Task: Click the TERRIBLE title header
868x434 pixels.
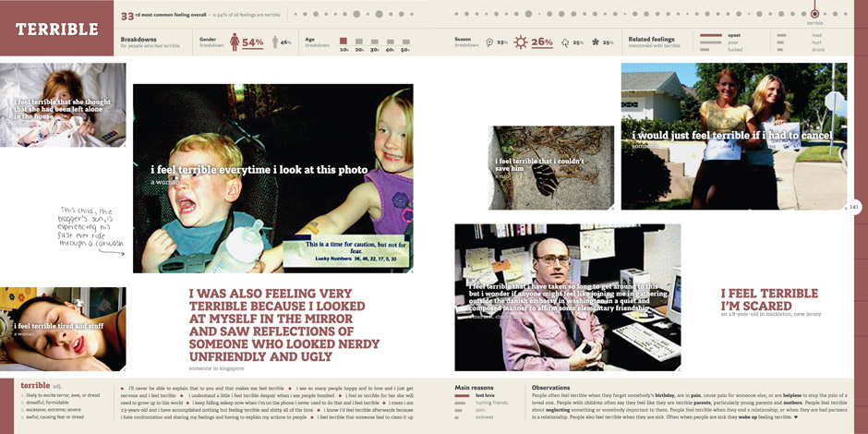Action: click(x=56, y=29)
